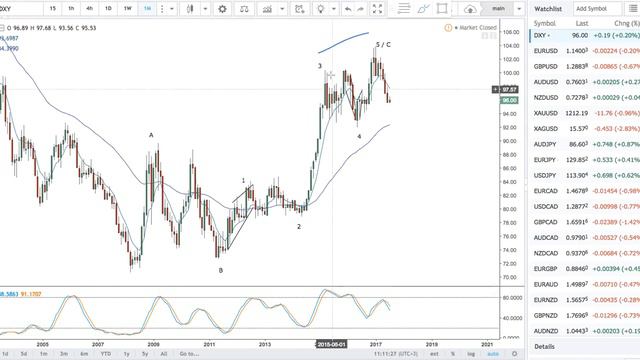Open layout dropdown next to main
This screenshot has height=360, width=640.
click(x=519, y=9)
